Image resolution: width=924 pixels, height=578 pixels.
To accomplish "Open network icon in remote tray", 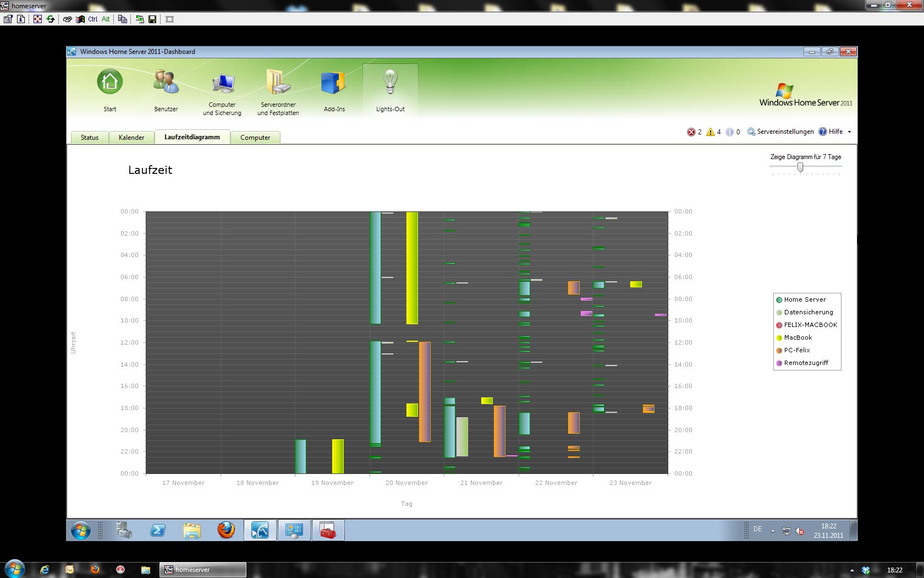I will click(787, 531).
